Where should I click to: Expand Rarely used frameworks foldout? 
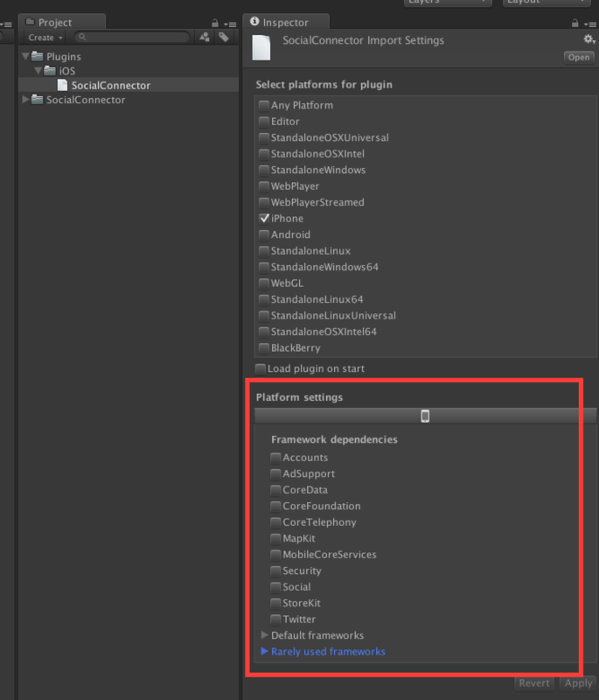tap(264, 651)
